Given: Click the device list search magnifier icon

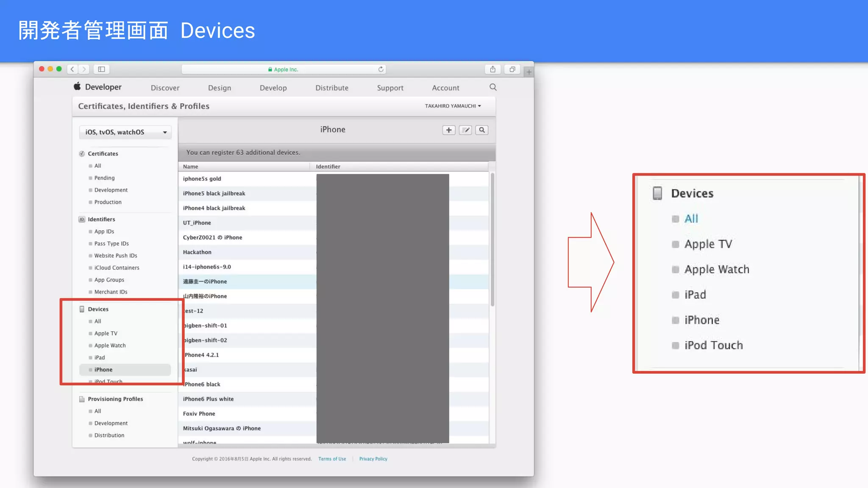Looking at the screenshot, I should [x=482, y=130].
